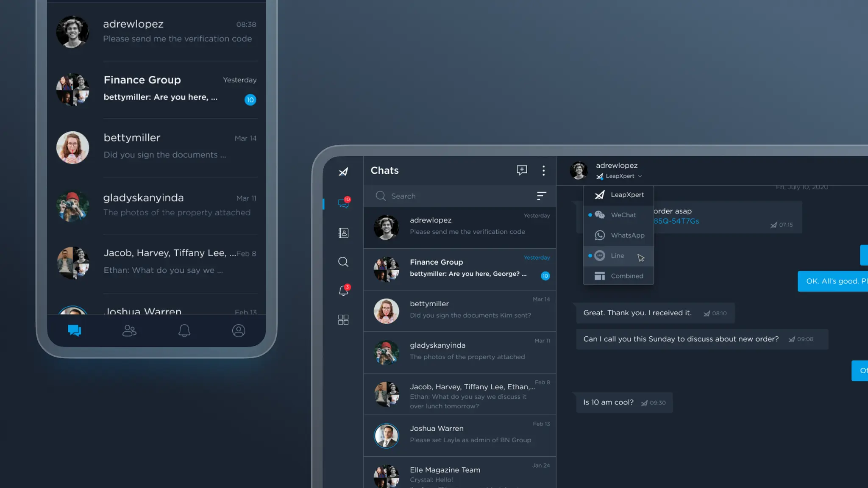Viewport: 868px width, 488px height.
Task: Open Joshua Warren conversation in tablet list
Action: [460, 435]
